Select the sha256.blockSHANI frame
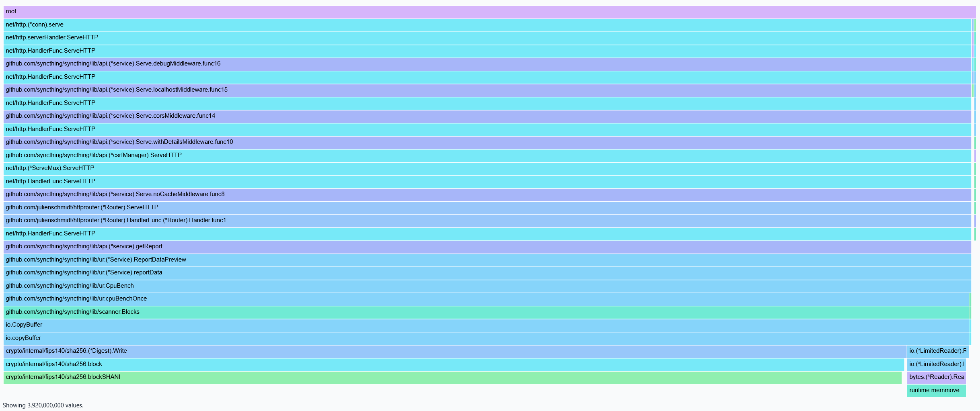This screenshot has height=411, width=980. (452, 377)
